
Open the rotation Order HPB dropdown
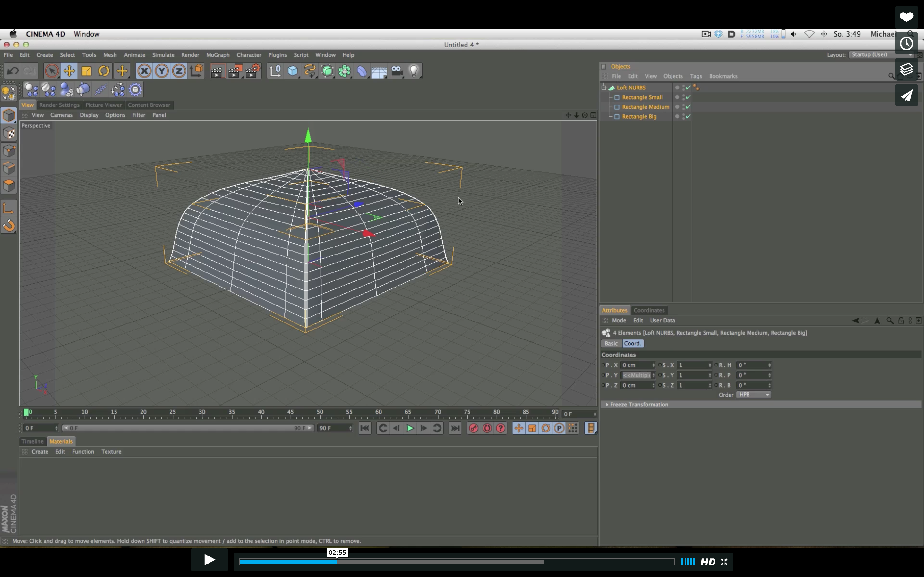coord(753,395)
